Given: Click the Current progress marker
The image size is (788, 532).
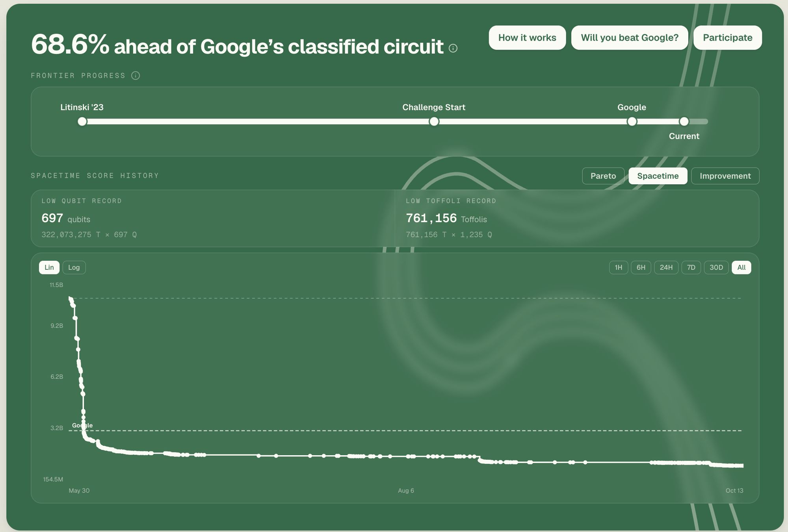Looking at the screenshot, I should pyautogui.click(x=684, y=122).
